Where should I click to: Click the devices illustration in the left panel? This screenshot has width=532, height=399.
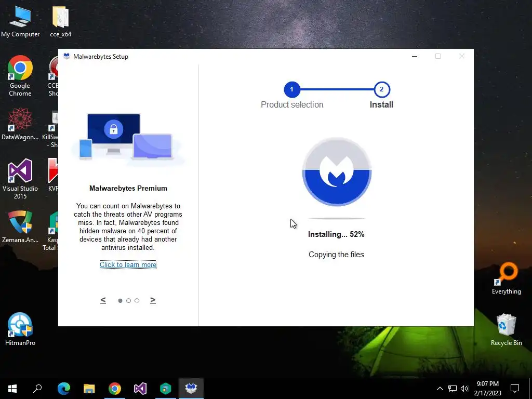[128, 139]
